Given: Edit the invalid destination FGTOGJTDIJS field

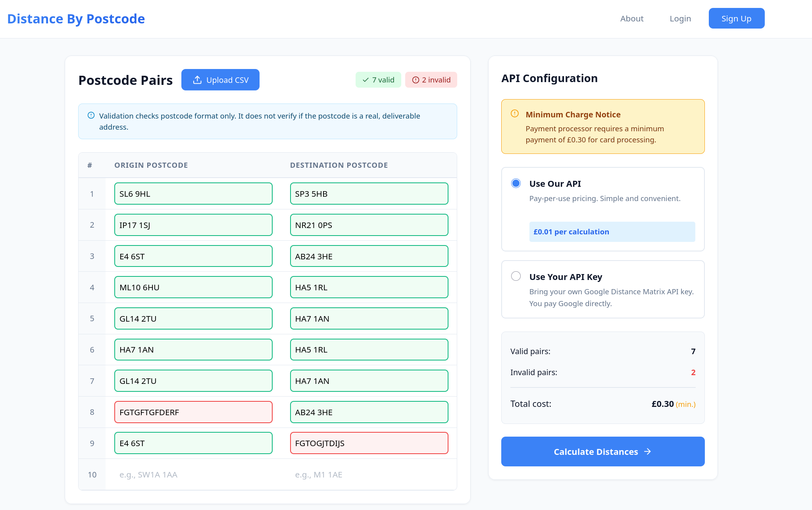Looking at the screenshot, I should (369, 443).
